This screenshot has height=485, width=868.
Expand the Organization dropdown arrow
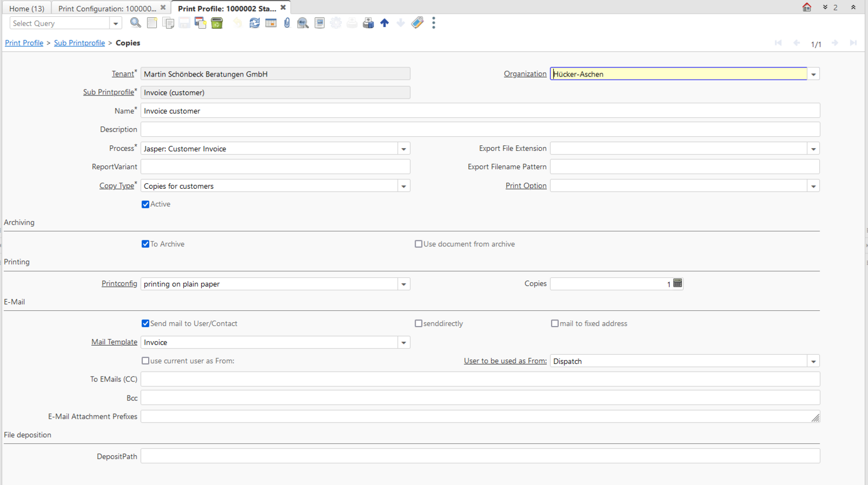813,74
